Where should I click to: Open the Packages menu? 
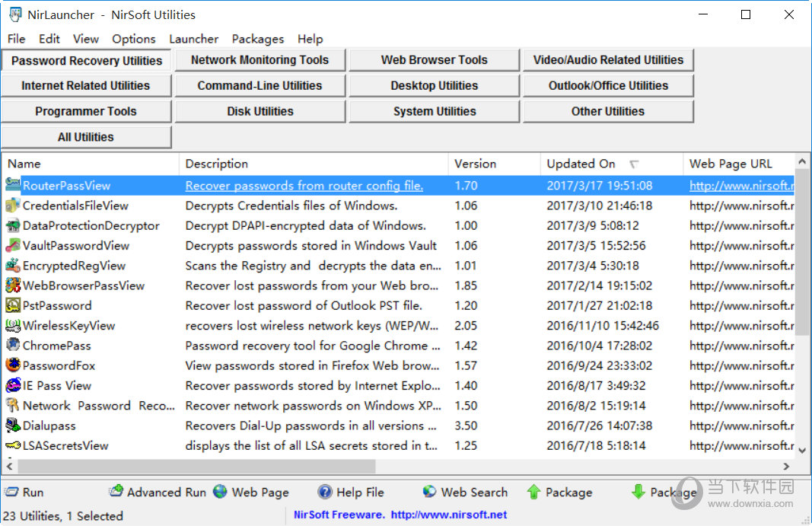(x=258, y=39)
